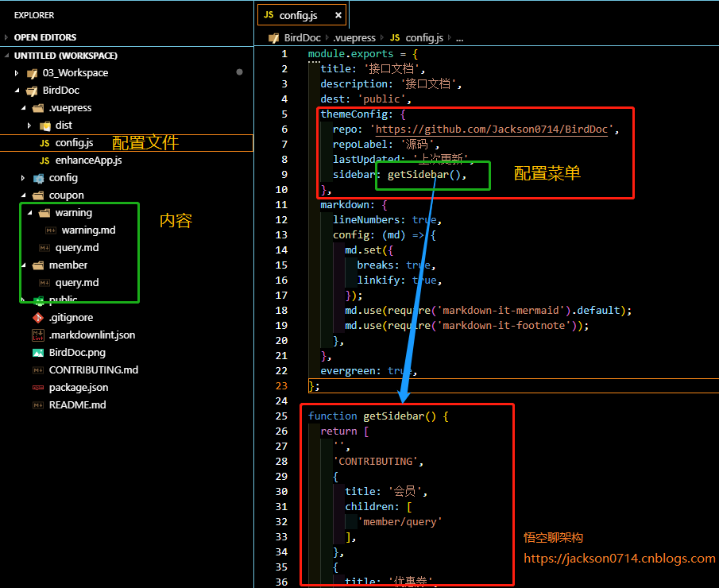Click line number 1 in the gutter
The height and width of the screenshot is (588, 719).
284,54
